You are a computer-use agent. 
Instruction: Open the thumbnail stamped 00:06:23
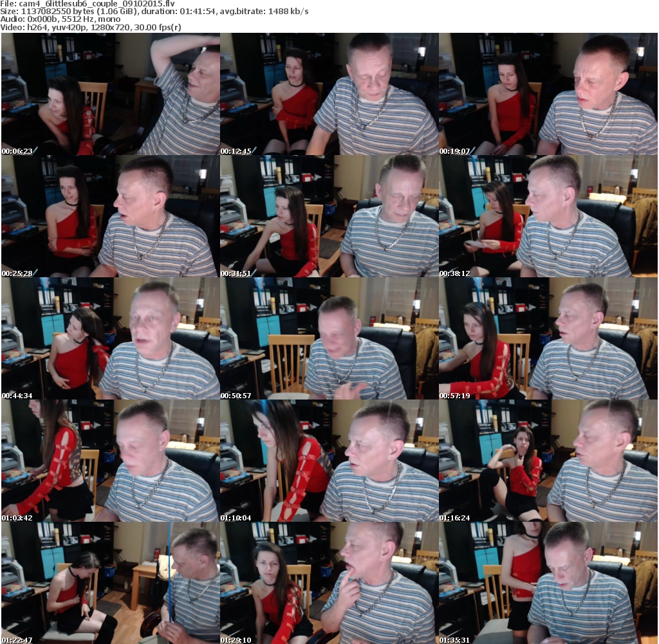tap(111, 94)
